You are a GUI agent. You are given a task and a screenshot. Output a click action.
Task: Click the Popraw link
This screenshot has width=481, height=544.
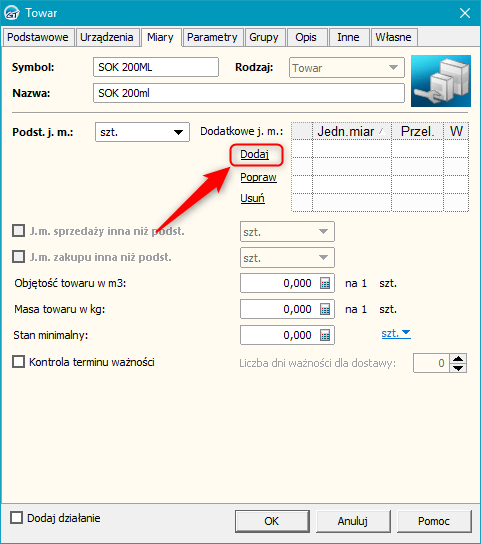click(x=259, y=177)
